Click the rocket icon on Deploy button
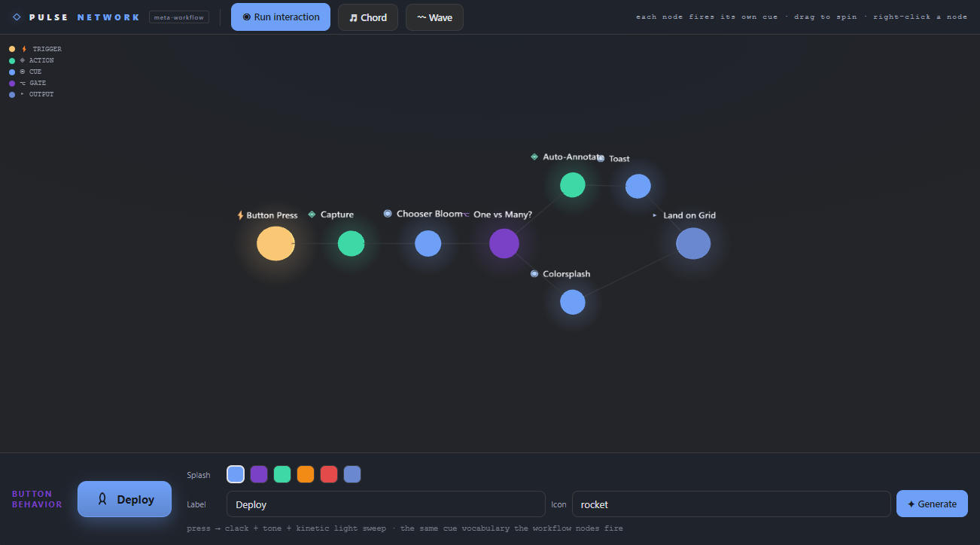 (102, 499)
